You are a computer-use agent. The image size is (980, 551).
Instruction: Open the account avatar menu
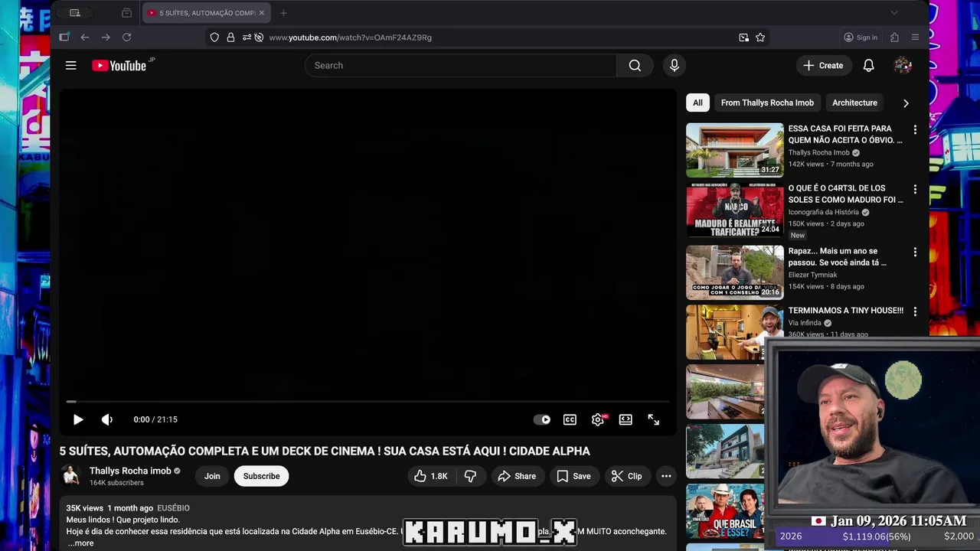pos(903,66)
